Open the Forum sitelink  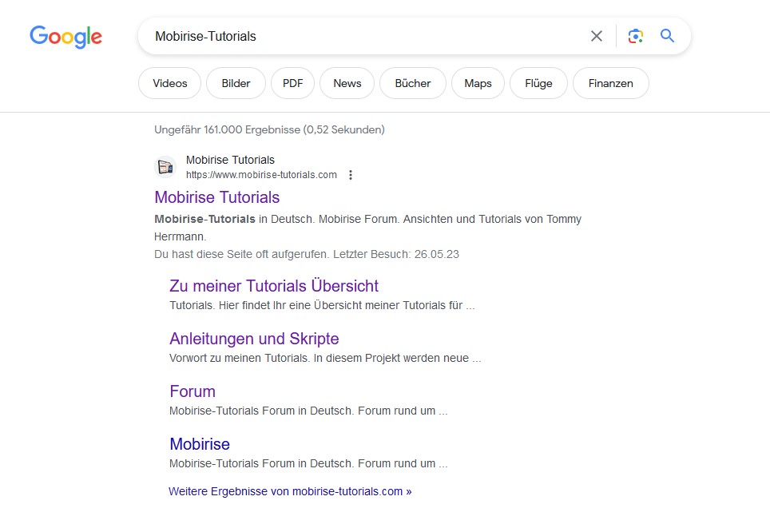(x=192, y=391)
